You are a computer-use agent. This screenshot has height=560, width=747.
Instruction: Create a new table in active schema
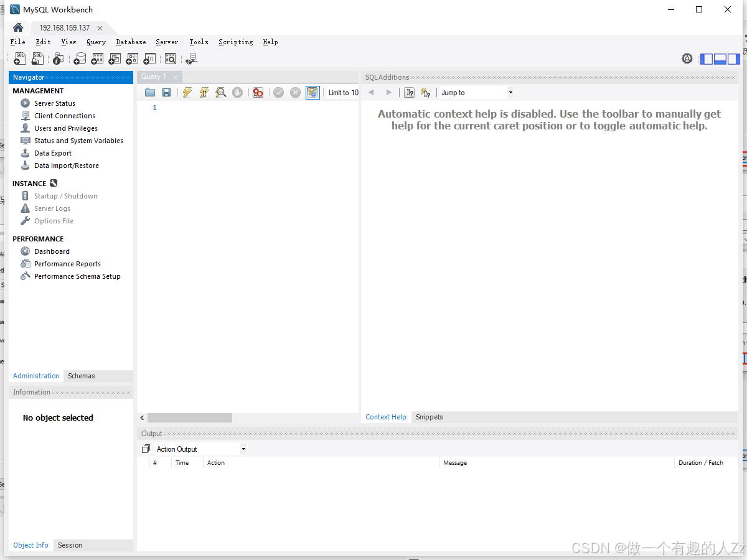pos(97,58)
